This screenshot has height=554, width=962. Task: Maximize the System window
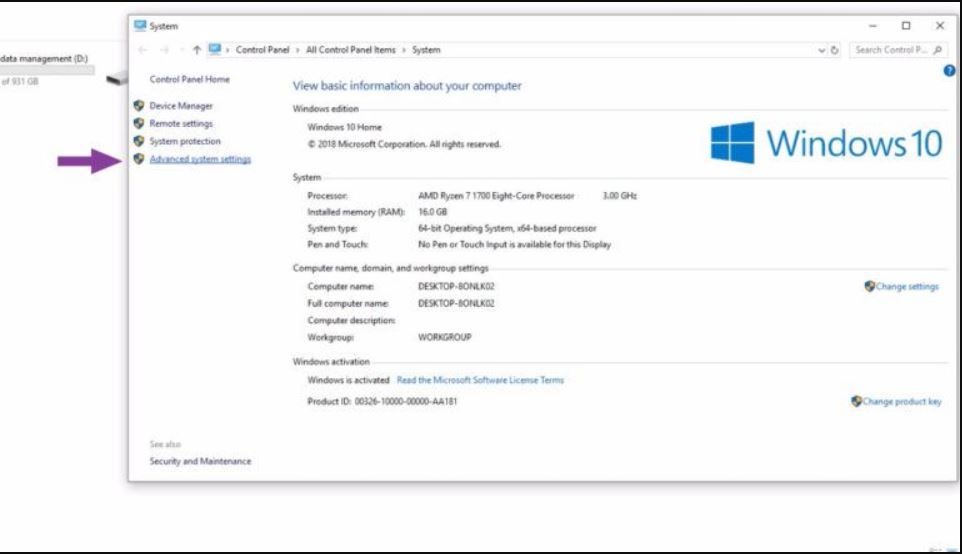point(906,26)
